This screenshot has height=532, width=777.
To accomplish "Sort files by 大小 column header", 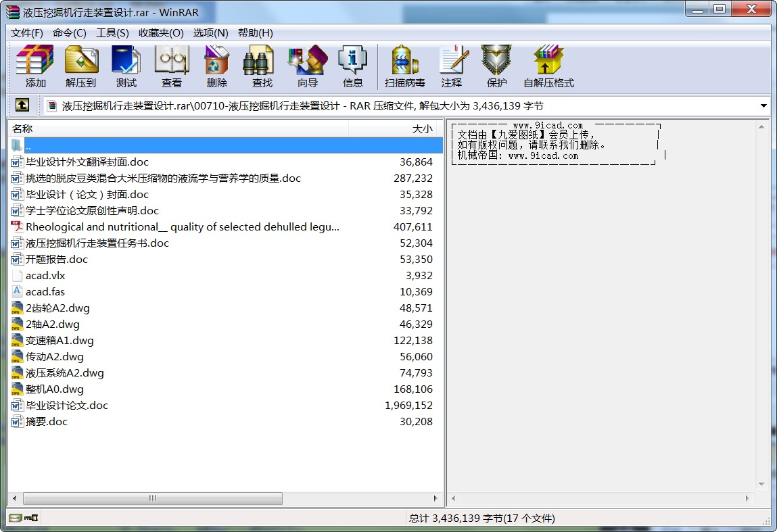I will 422,128.
